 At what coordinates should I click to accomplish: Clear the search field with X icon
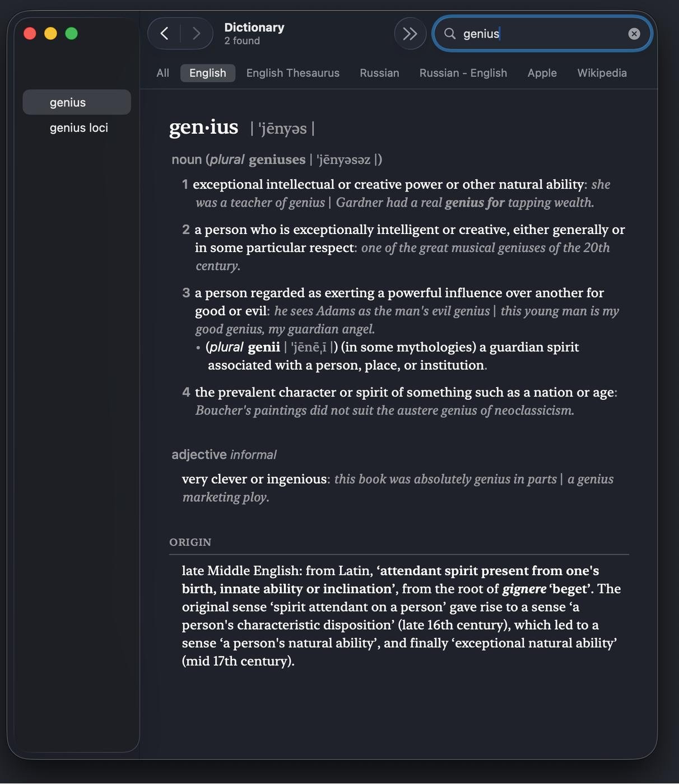coord(634,34)
